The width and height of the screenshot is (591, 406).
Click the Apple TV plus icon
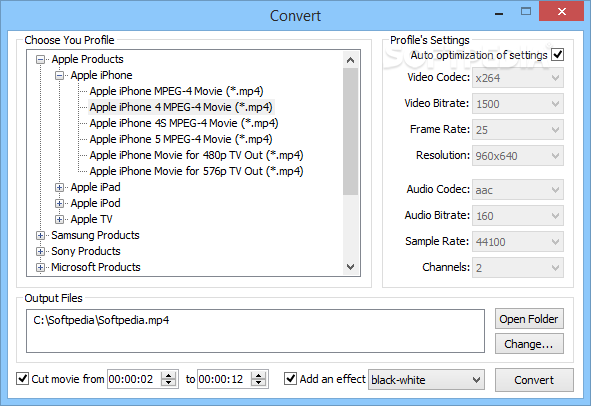59,219
